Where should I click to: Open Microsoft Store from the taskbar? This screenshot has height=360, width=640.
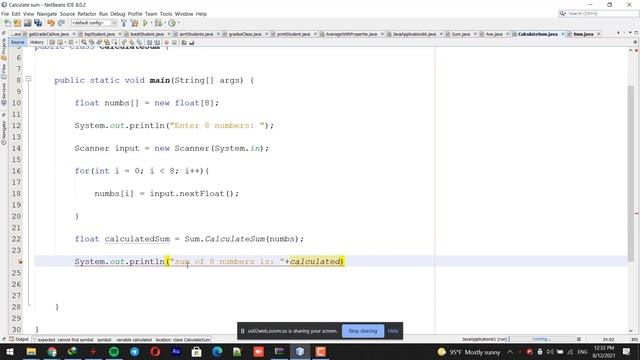coord(196,351)
